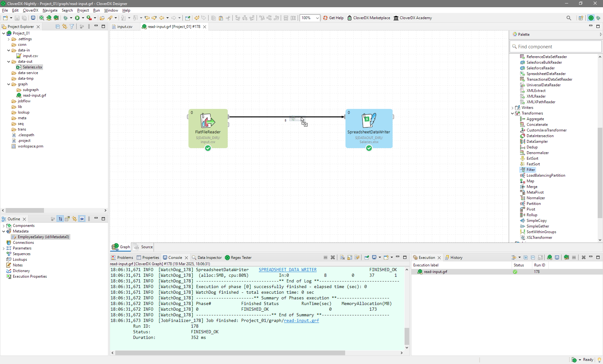Switch to the Source tab

pos(144,247)
